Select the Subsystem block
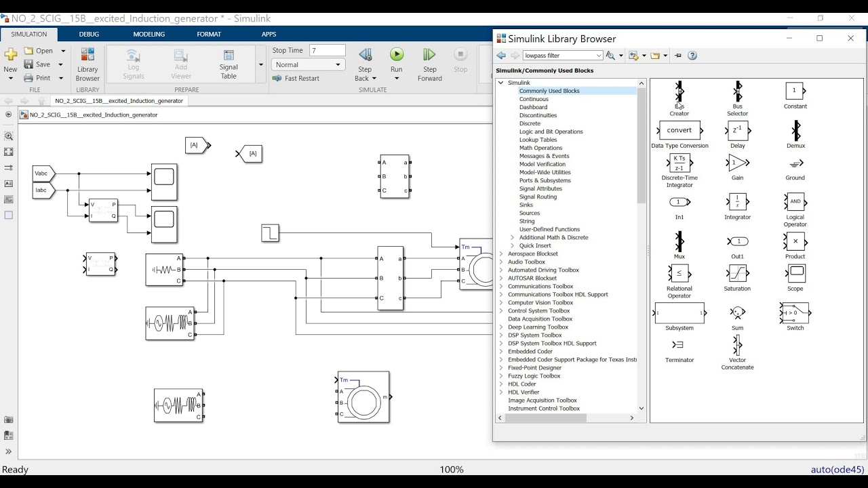868x488 pixels. point(679,312)
